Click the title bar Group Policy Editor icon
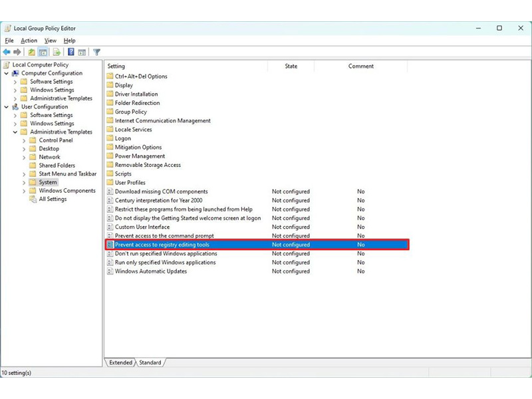The width and height of the screenshot is (532, 399). [7, 28]
